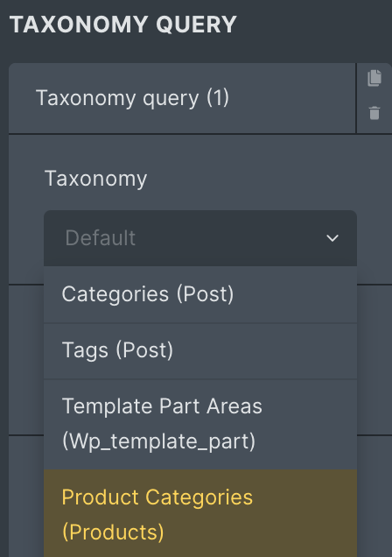Select the Tags (Post) option
Screen dimensions: 392x557
200,351
